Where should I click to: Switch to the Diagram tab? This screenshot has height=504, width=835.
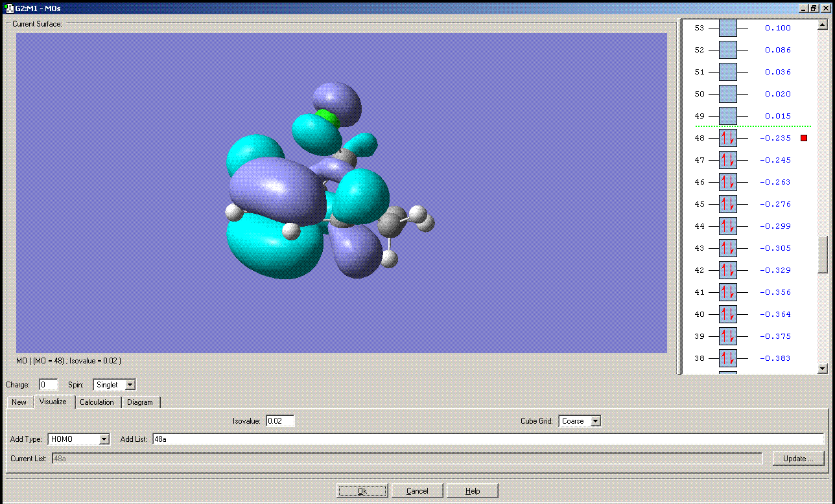tap(140, 402)
